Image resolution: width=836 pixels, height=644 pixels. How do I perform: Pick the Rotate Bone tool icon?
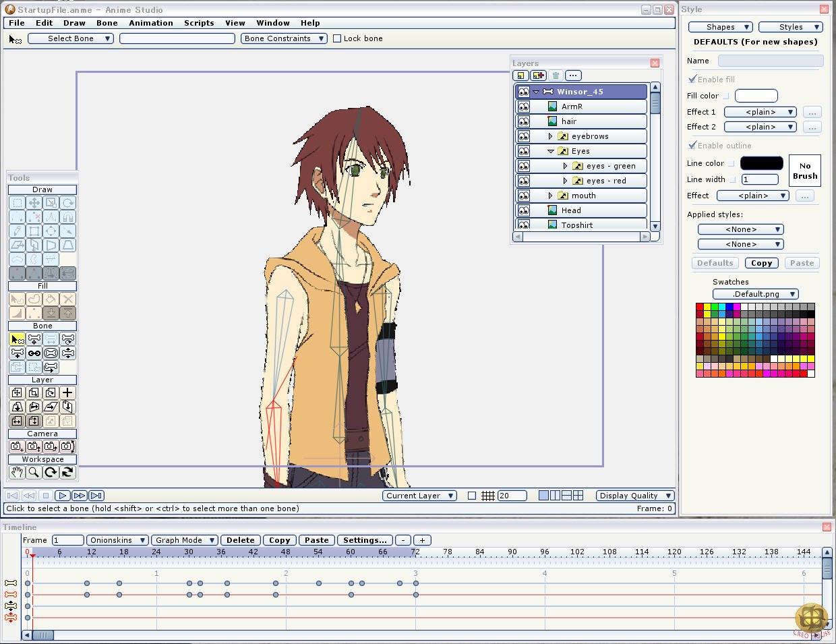67,339
